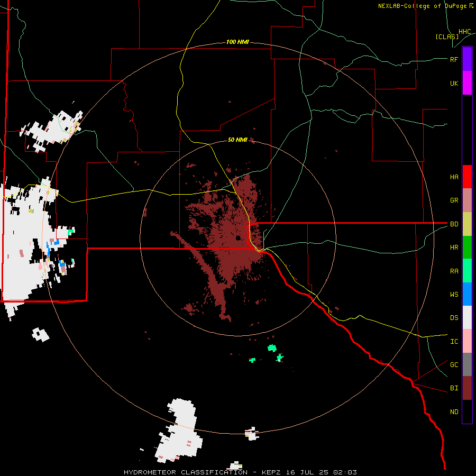Click the IC pink legend swatch
Image resolution: width=476 pixels, height=476 pixels.
(x=467, y=341)
